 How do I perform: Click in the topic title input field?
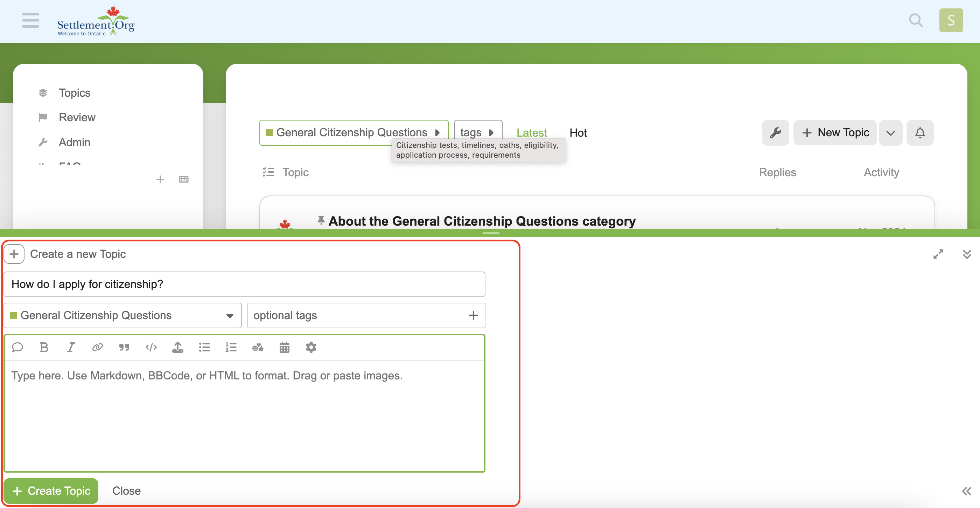click(244, 284)
